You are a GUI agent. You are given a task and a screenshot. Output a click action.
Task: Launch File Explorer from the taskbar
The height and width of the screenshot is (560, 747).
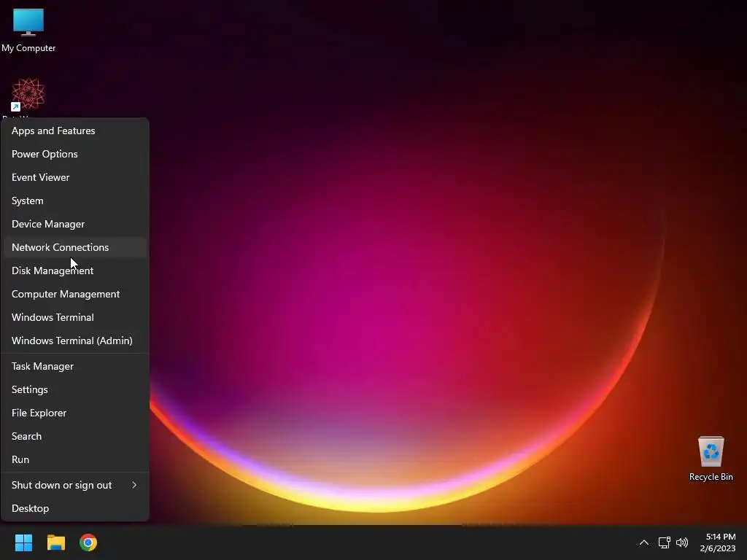[x=55, y=542]
